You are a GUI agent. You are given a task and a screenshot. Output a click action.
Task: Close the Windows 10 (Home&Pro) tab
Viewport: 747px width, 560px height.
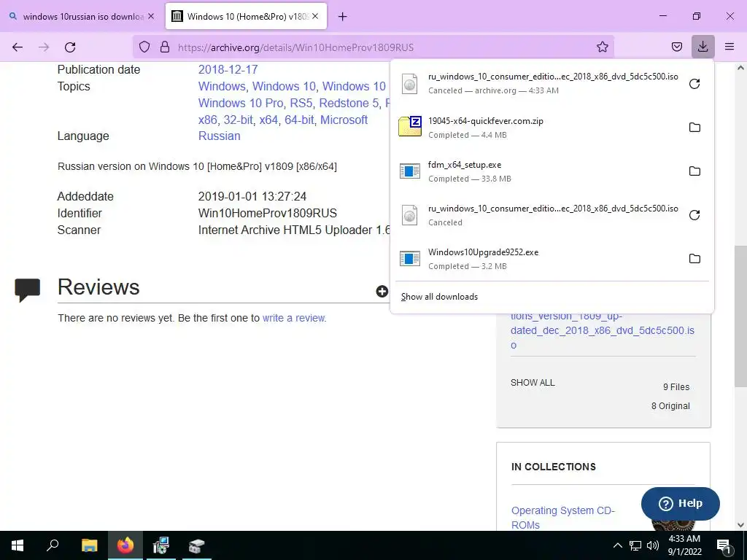(315, 16)
